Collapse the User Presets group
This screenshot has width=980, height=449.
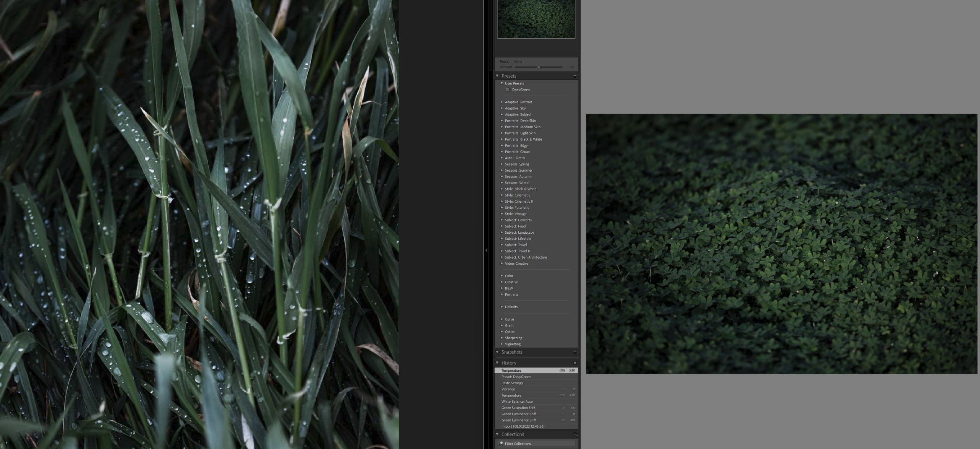coord(502,83)
